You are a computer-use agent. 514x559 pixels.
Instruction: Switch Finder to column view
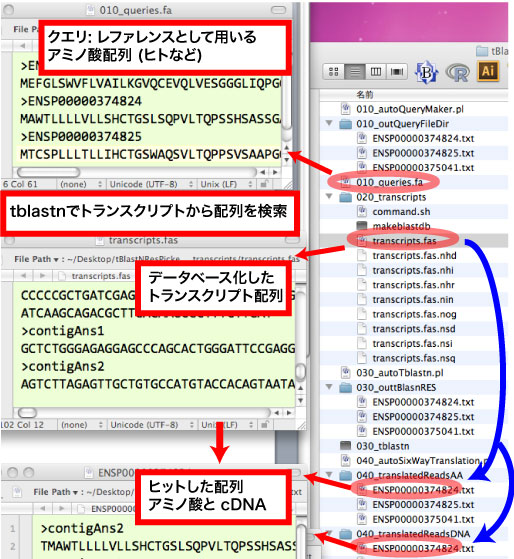tap(376, 72)
